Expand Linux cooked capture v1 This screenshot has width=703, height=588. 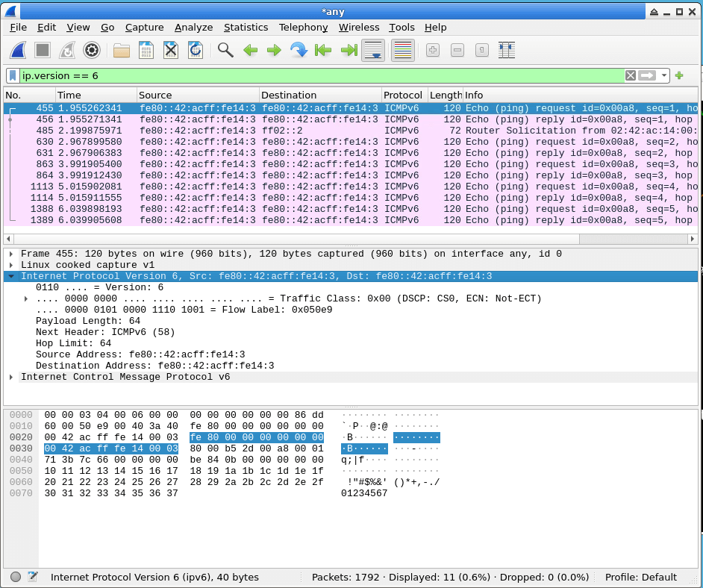point(11,266)
